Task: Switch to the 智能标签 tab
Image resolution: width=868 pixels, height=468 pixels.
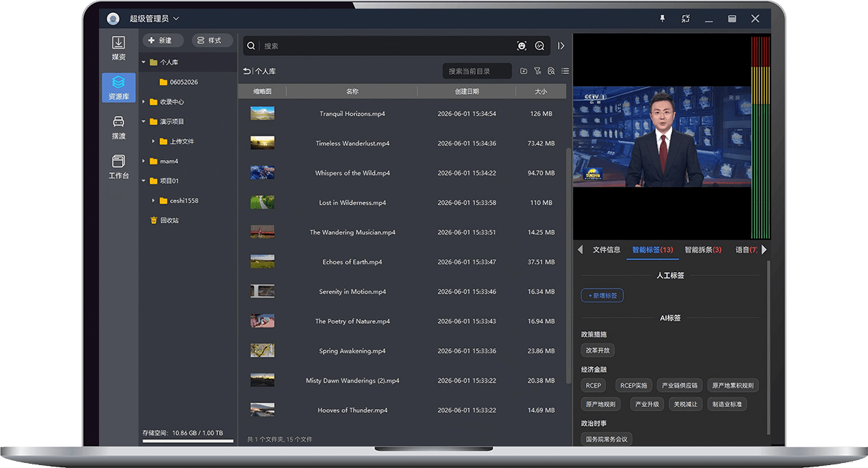Action: (x=652, y=250)
